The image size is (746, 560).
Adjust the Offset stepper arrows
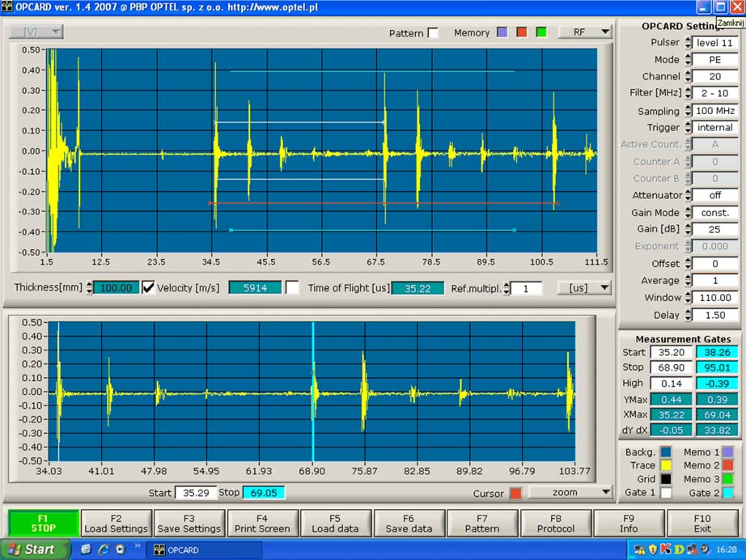click(688, 264)
